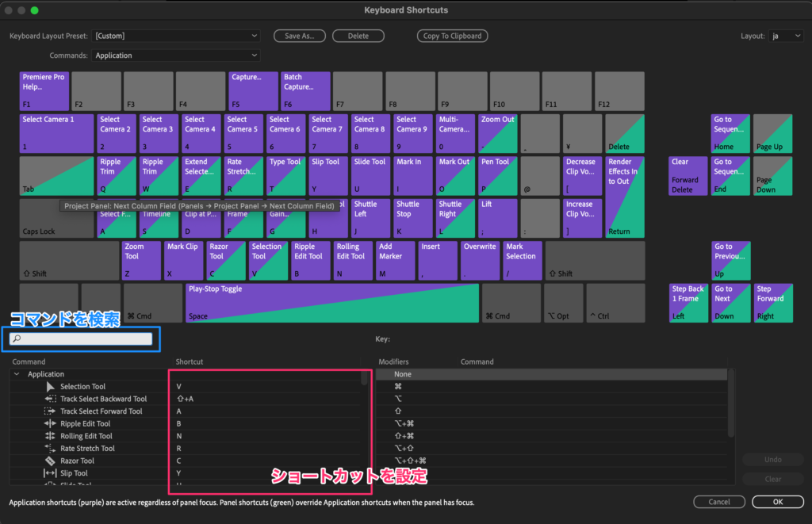Select the ⌘ only modifier row

click(551, 386)
